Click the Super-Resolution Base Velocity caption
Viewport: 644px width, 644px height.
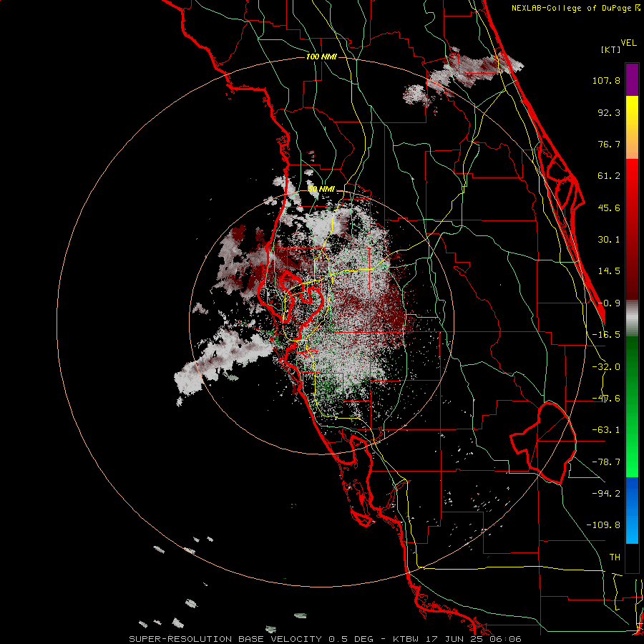326,639
